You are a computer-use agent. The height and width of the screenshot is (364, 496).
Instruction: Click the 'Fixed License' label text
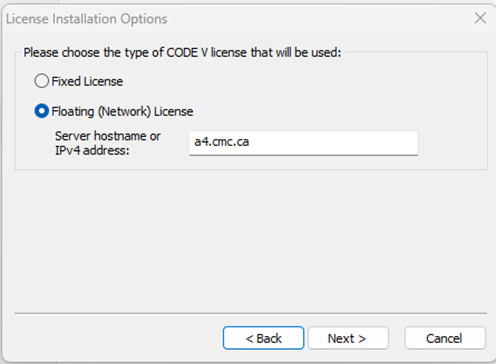click(87, 81)
